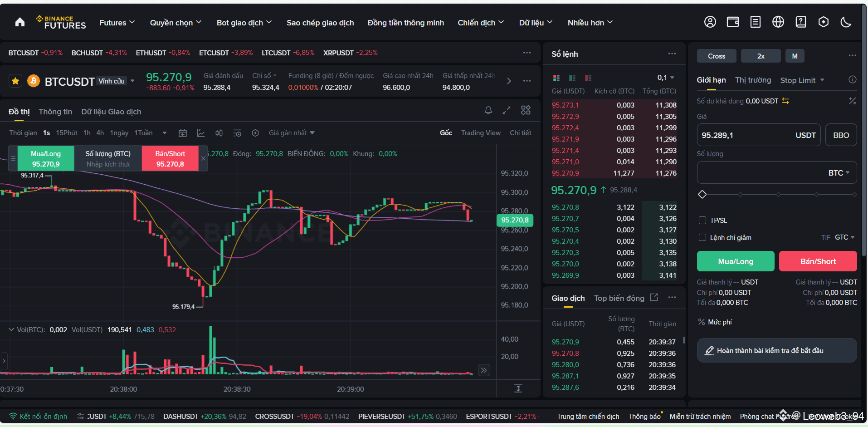The image size is (868, 427).
Task: Switch to Top biến động tab
Action: (619, 298)
